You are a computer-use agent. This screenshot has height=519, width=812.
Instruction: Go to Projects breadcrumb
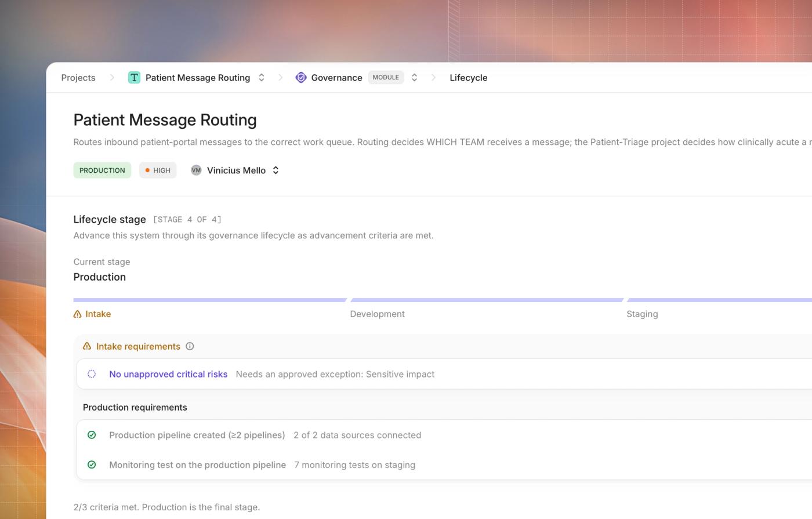[x=78, y=78]
